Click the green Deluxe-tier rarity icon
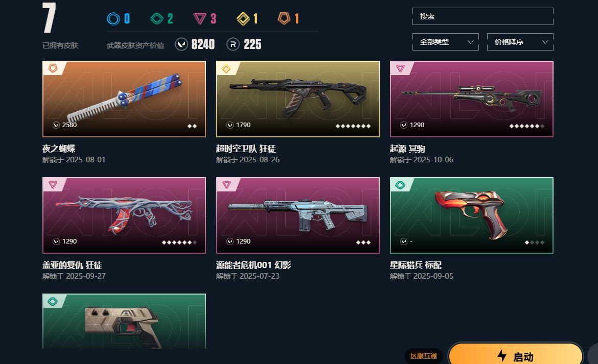This screenshot has height=364, width=598. tap(157, 19)
